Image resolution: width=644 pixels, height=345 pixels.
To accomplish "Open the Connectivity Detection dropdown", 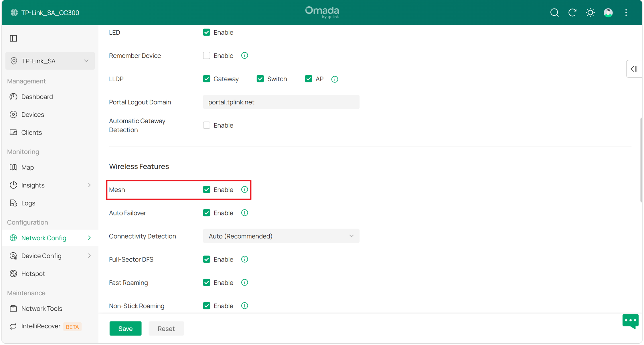I will pos(281,236).
